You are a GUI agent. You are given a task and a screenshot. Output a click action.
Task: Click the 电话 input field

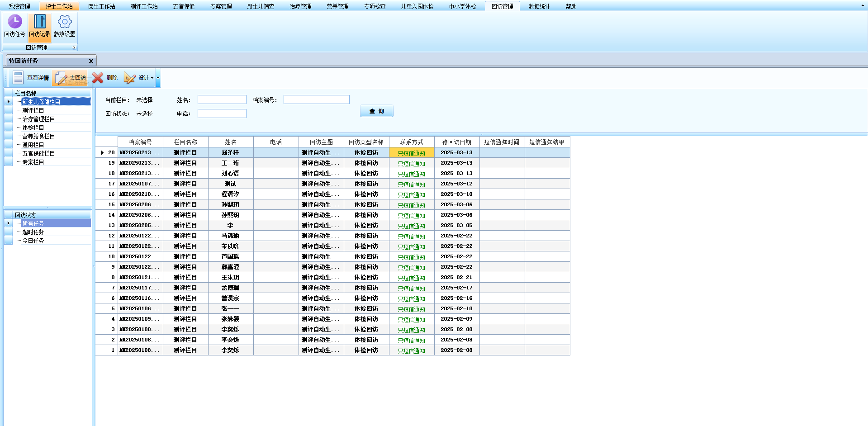point(222,114)
